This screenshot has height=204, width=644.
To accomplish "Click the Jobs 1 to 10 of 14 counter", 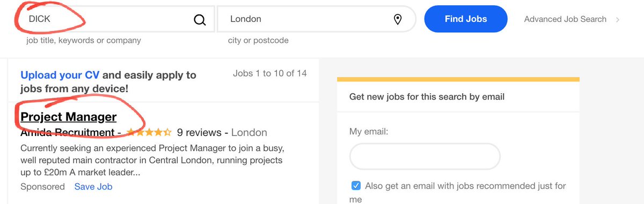I will coord(270,73).
